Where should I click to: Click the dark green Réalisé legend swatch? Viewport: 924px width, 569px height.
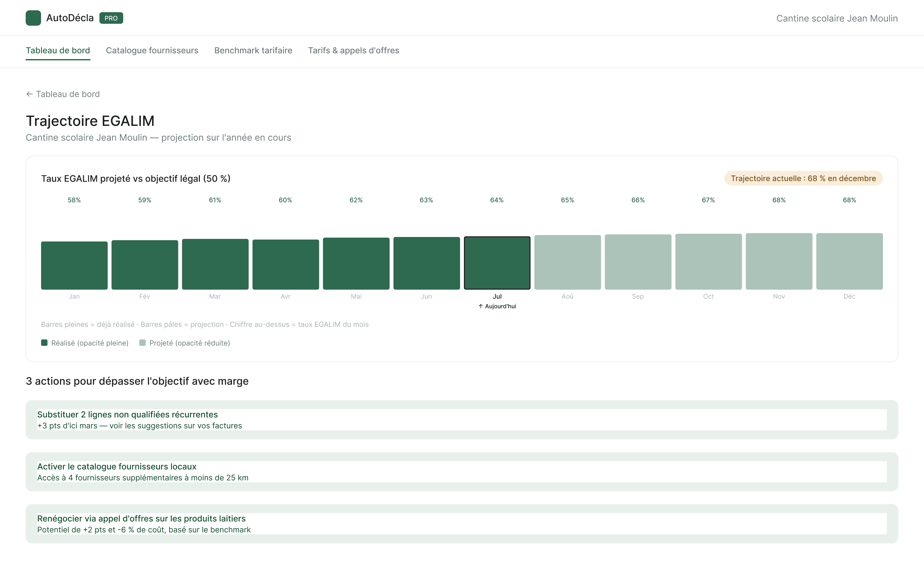coord(44,342)
